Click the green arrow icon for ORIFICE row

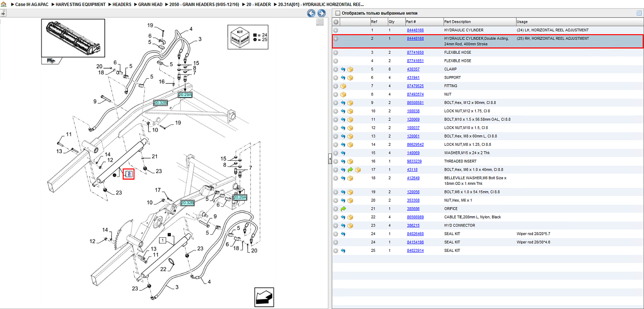(x=343, y=209)
